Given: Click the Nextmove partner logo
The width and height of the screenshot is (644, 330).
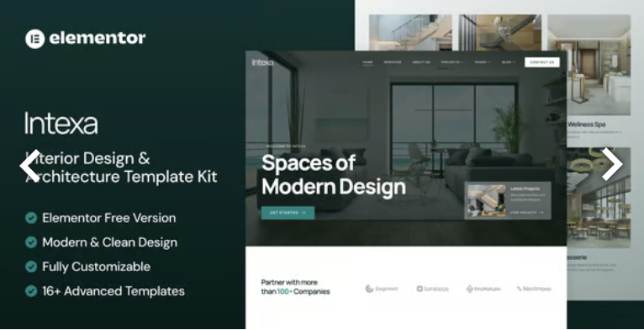Looking at the screenshot, I should tap(534, 289).
